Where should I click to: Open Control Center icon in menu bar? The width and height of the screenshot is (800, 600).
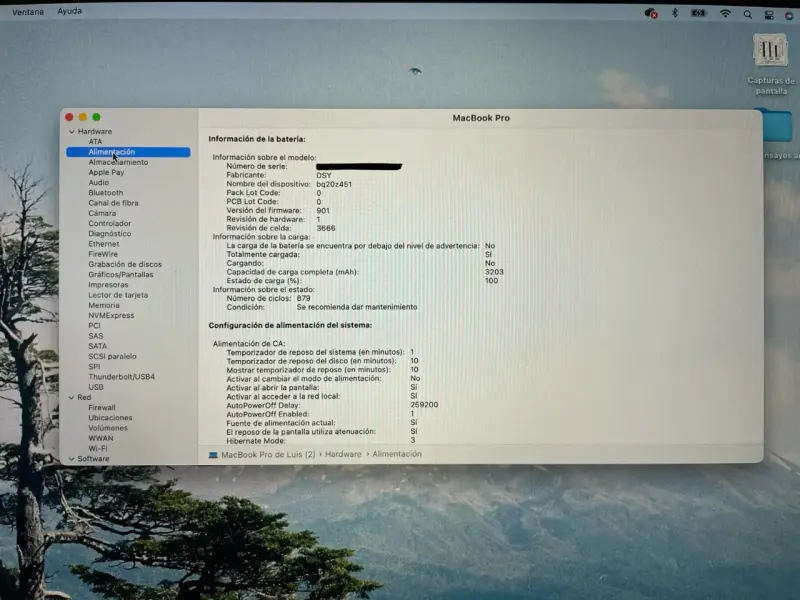(x=769, y=15)
